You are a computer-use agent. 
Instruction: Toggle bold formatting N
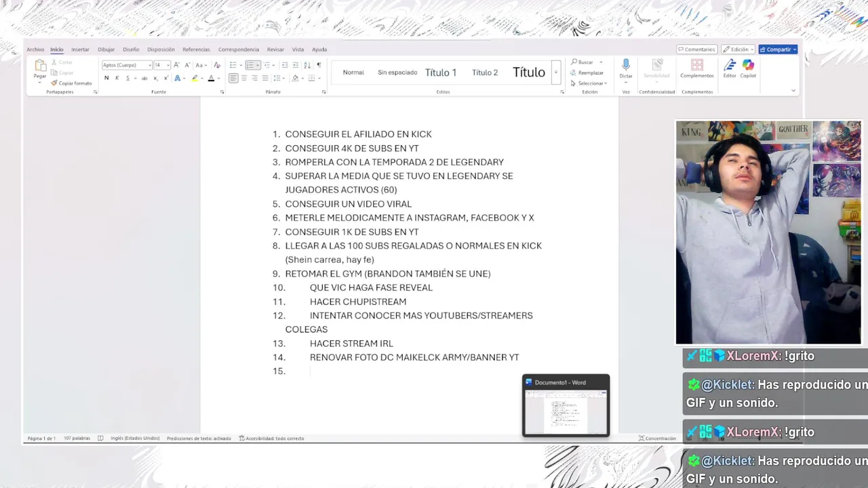tap(106, 78)
